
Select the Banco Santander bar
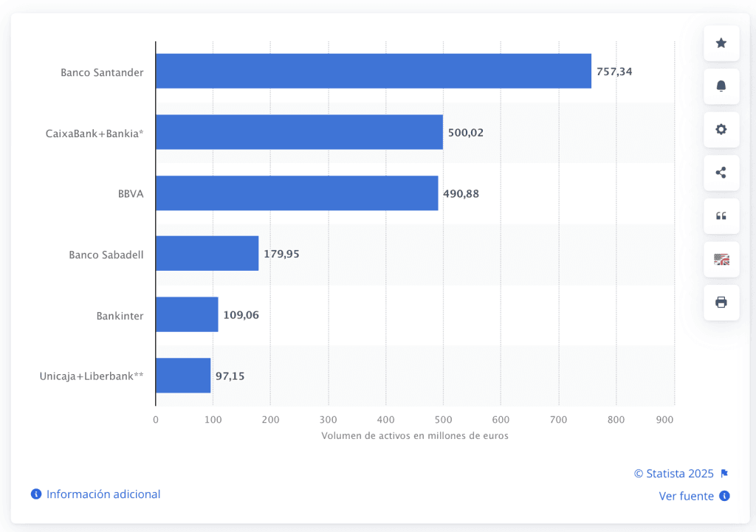pyautogui.click(x=374, y=72)
